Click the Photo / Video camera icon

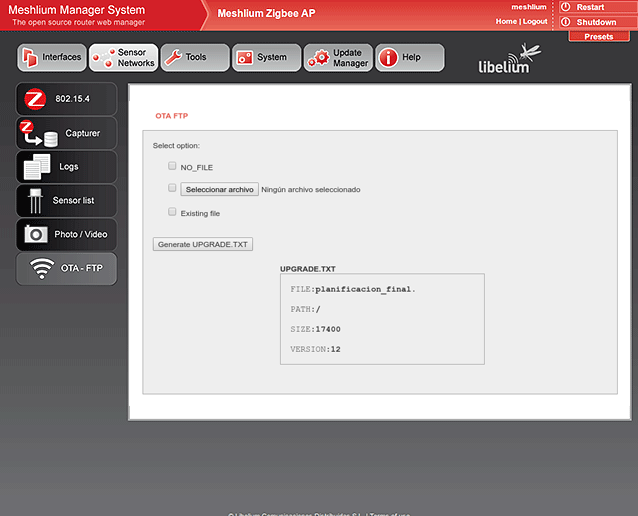36,234
